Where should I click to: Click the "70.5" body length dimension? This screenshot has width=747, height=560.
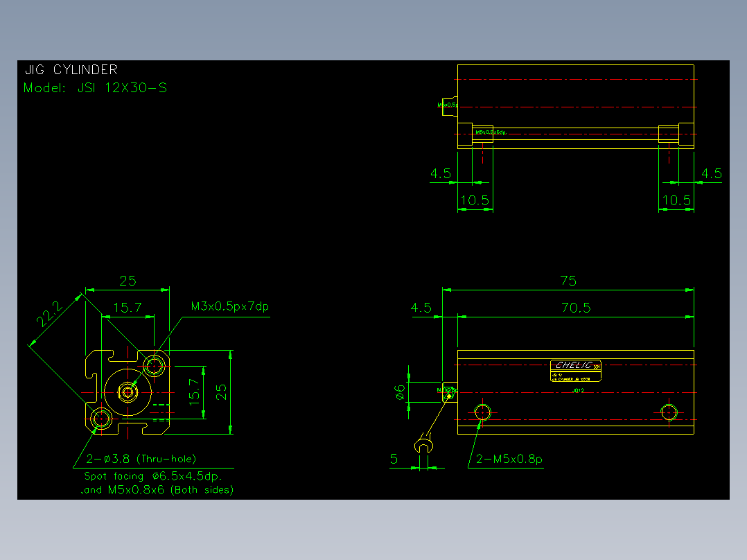576,308
